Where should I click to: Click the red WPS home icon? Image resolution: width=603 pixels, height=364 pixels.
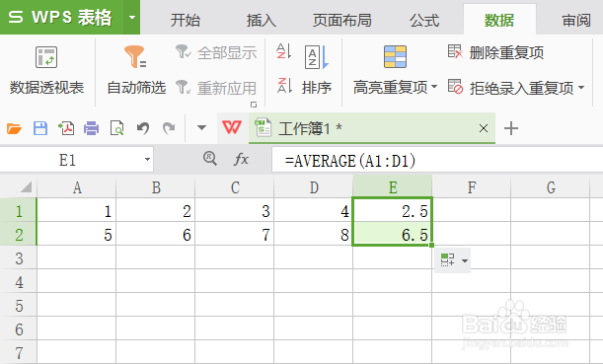[232, 127]
